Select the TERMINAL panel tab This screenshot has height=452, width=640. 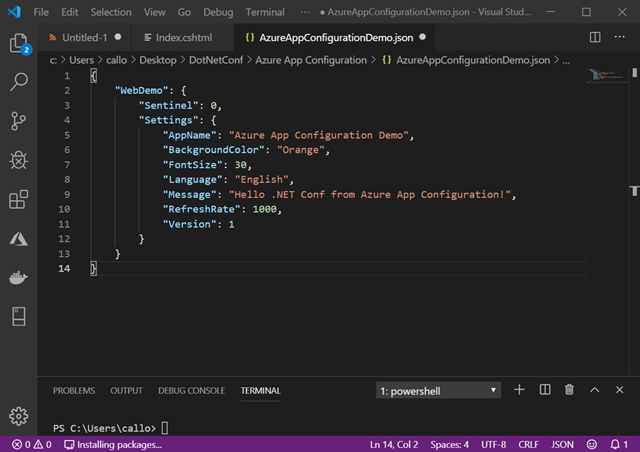coord(260,391)
